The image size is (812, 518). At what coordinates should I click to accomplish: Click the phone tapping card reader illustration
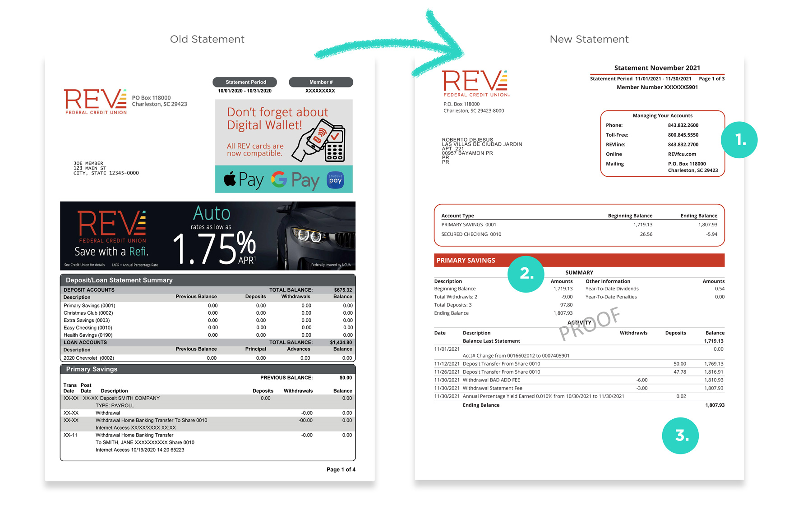(x=319, y=141)
